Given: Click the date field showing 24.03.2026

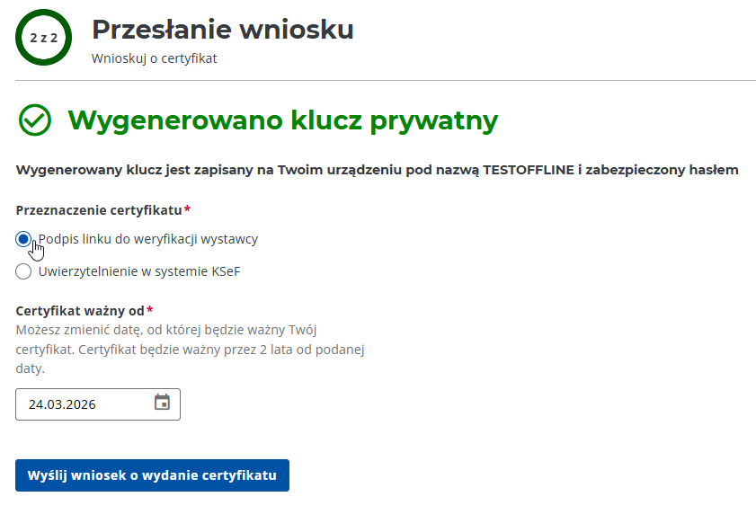Looking at the screenshot, I should coord(85,404).
